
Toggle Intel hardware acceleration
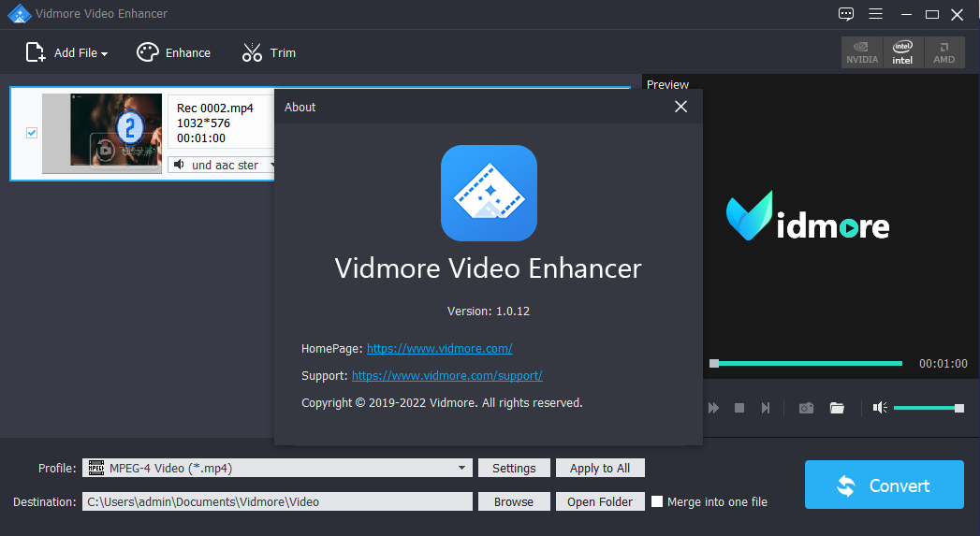[902, 52]
